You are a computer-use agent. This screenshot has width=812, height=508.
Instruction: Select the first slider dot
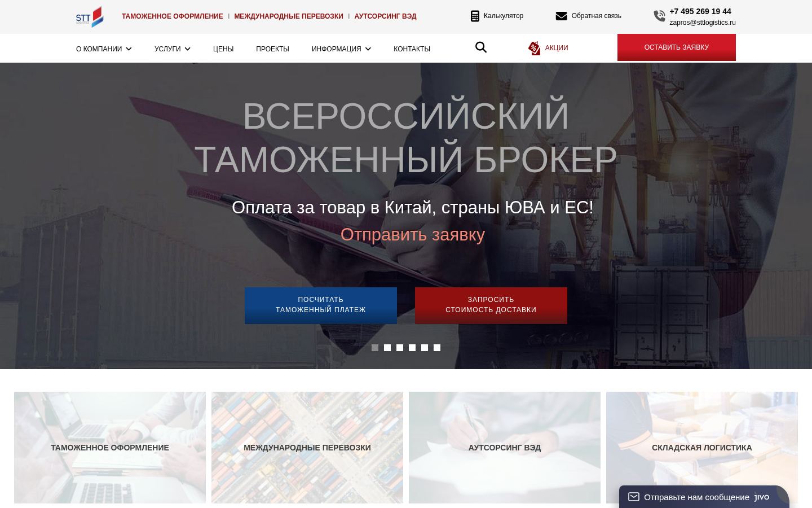375,348
